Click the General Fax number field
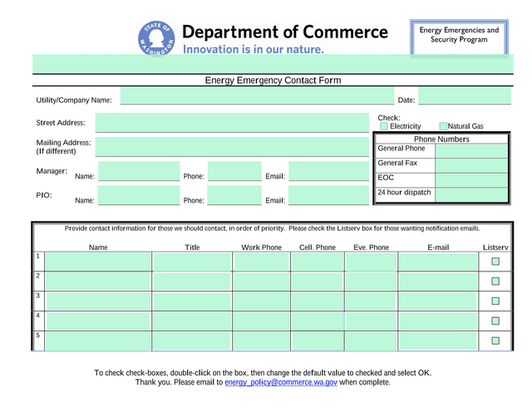Viewport: 532px width, 411px height. pyautogui.click(x=471, y=166)
